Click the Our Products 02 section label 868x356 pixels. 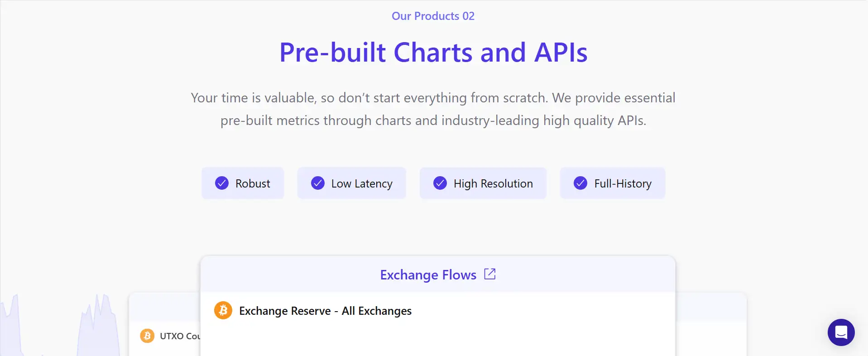[433, 16]
